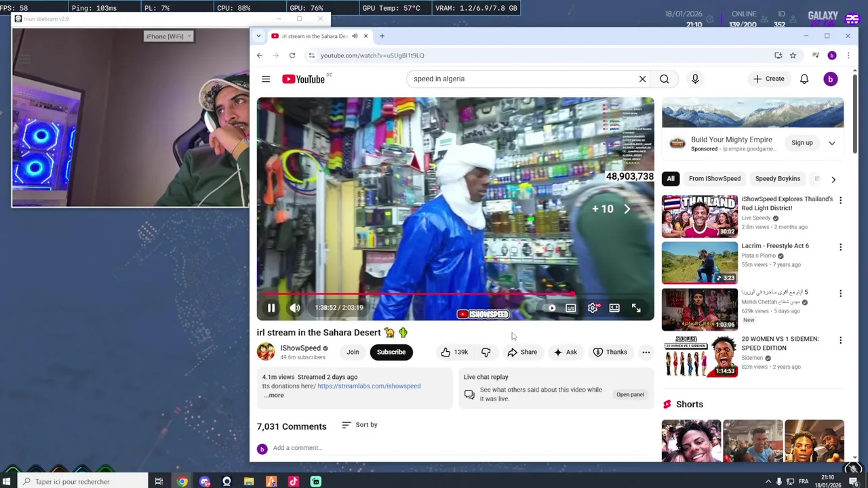Click the YouTube search field
Screen dimensions: 868x488
(x=522, y=79)
